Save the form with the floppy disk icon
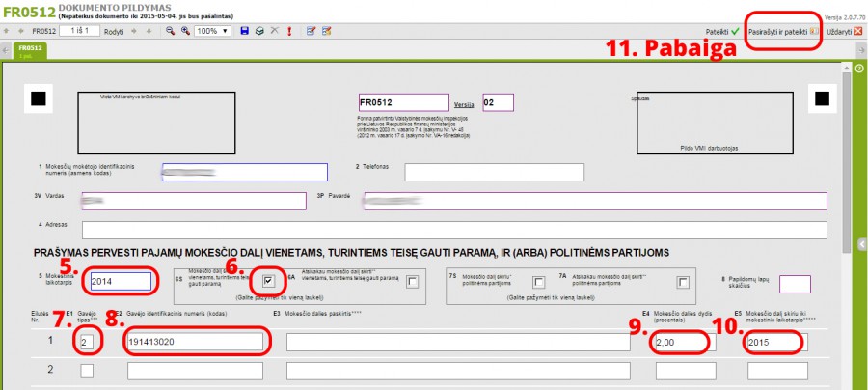Viewport: 868px width, 390px height. (x=244, y=31)
